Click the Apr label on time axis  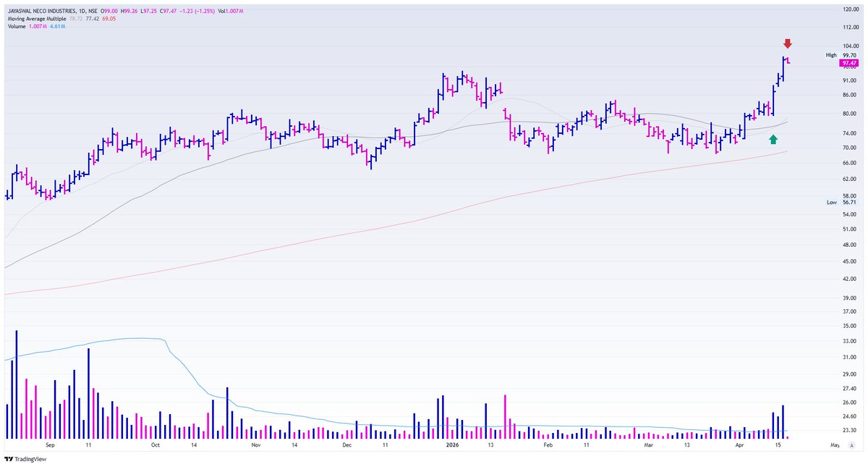point(739,445)
